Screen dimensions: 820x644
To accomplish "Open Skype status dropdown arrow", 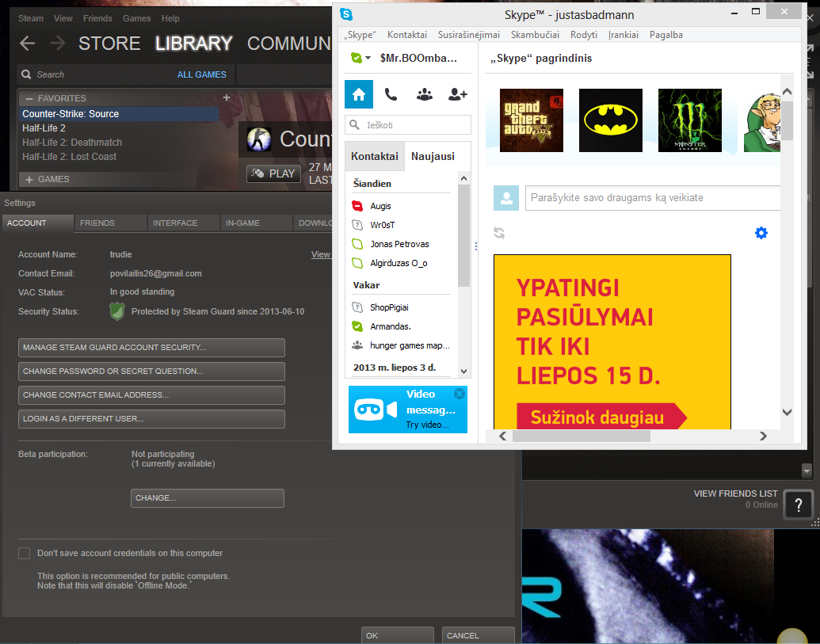I will 368,58.
